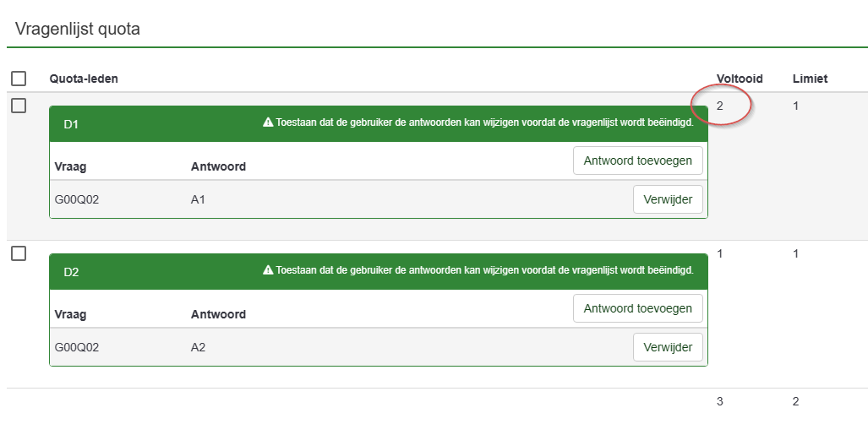868x424 pixels.
Task: Add an answer to quota D2
Action: (x=637, y=308)
